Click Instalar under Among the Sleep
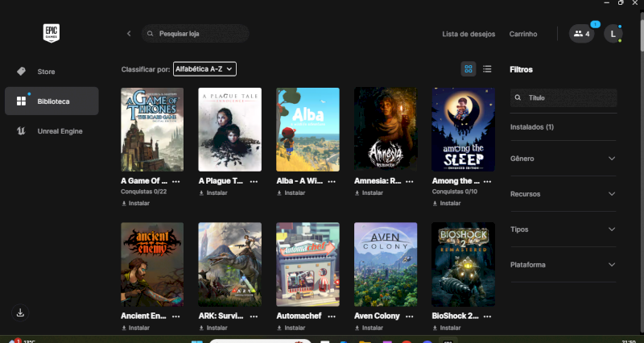The image size is (644, 343). click(447, 204)
